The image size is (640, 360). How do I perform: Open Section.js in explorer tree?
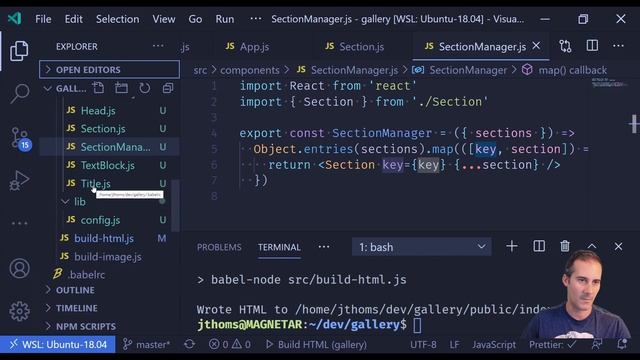point(103,129)
